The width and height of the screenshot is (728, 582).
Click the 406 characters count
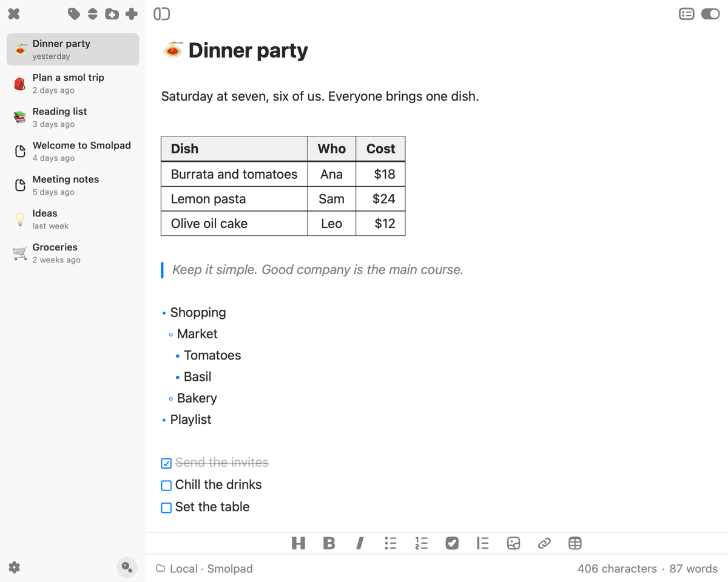617,569
